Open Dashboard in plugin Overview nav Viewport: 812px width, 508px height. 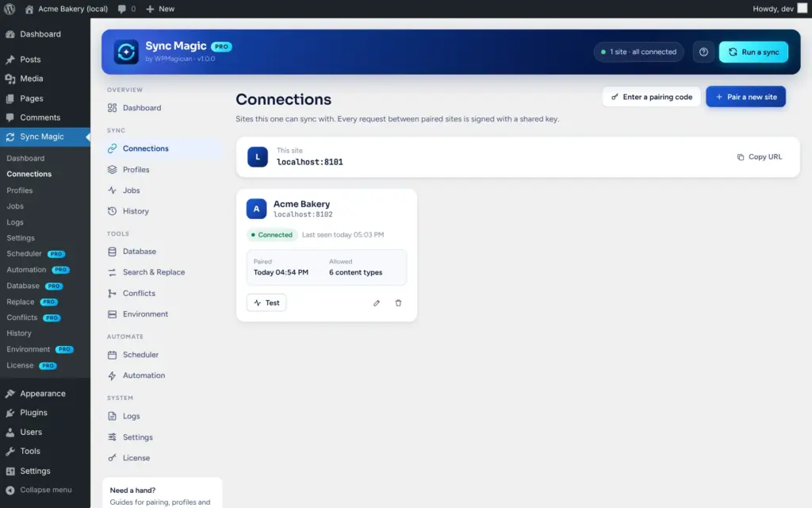162,108
